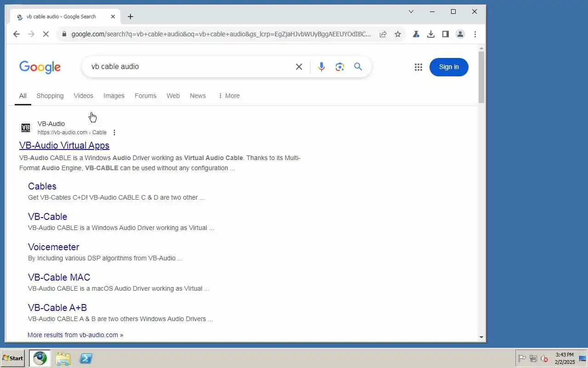Switch to the Shopping tab
588x368 pixels.
click(x=50, y=96)
